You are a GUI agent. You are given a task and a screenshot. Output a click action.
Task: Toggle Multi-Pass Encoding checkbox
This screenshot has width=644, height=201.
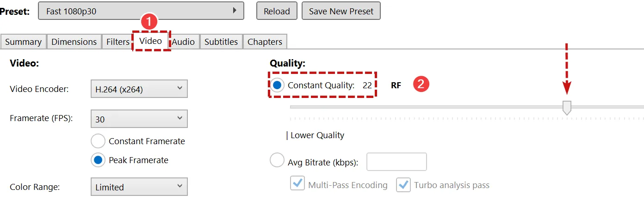[297, 183]
